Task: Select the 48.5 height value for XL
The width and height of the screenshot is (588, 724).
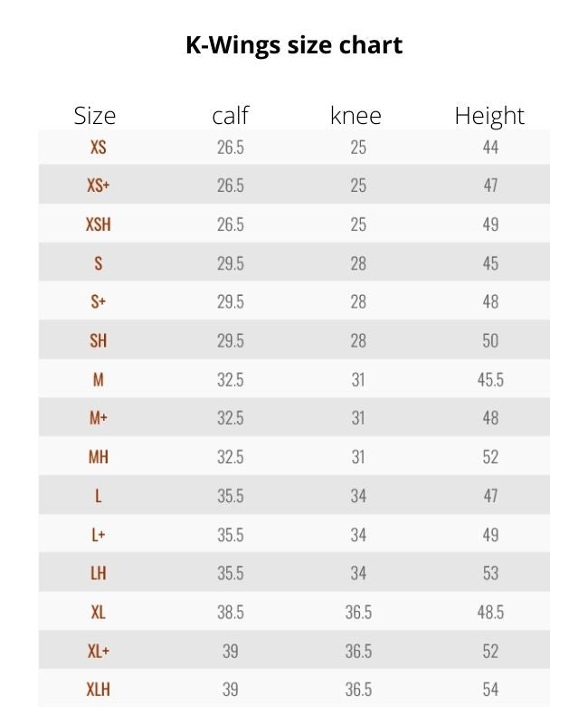Action: (x=489, y=613)
